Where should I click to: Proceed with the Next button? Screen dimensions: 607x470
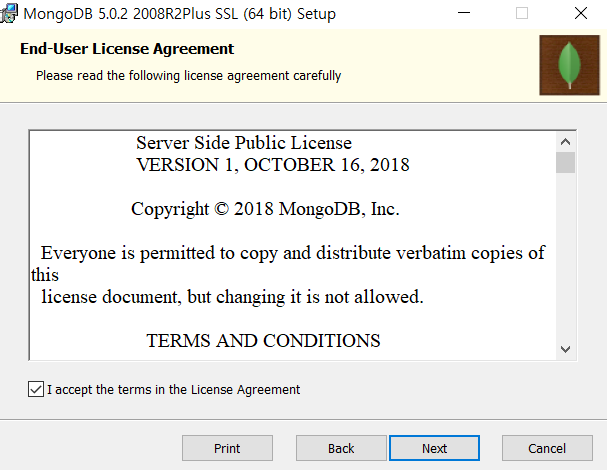pyautogui.click(x=434, y=448)
